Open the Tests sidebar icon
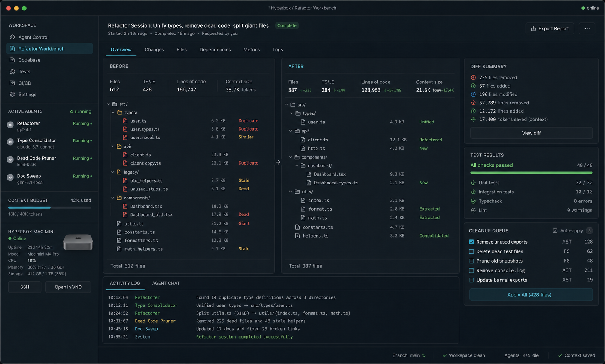The height and width of the screenshot is (364, 605). 12,71
